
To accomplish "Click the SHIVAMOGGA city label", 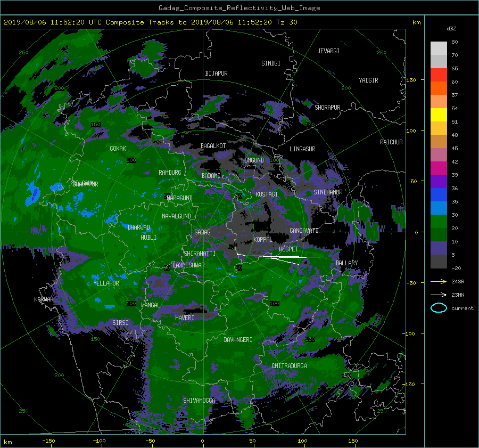I will (x=199, y=400).
